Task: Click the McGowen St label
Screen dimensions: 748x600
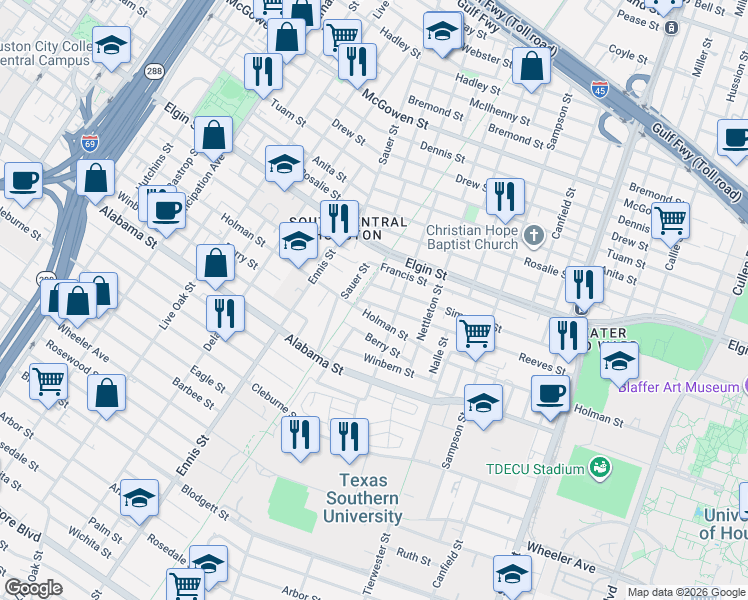Action: pyautogui.click(x=395, y=110)
